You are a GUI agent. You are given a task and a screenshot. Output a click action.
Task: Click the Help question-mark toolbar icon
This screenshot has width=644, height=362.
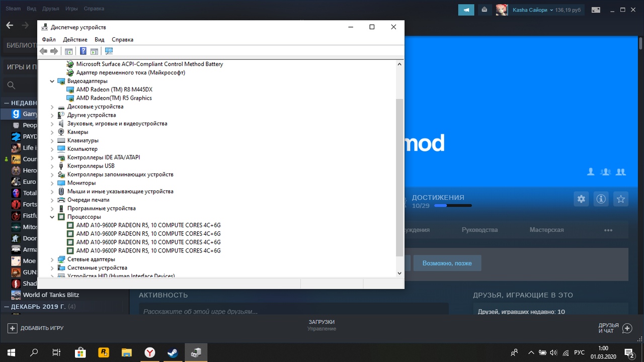83,51
